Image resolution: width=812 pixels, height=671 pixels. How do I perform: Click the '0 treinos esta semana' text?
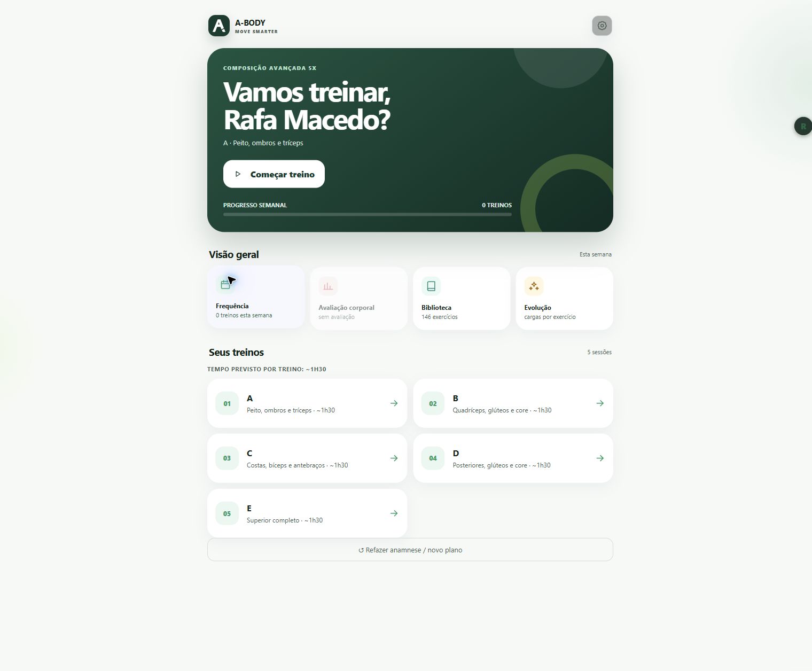pyautogui.click(x=244, y=315)
